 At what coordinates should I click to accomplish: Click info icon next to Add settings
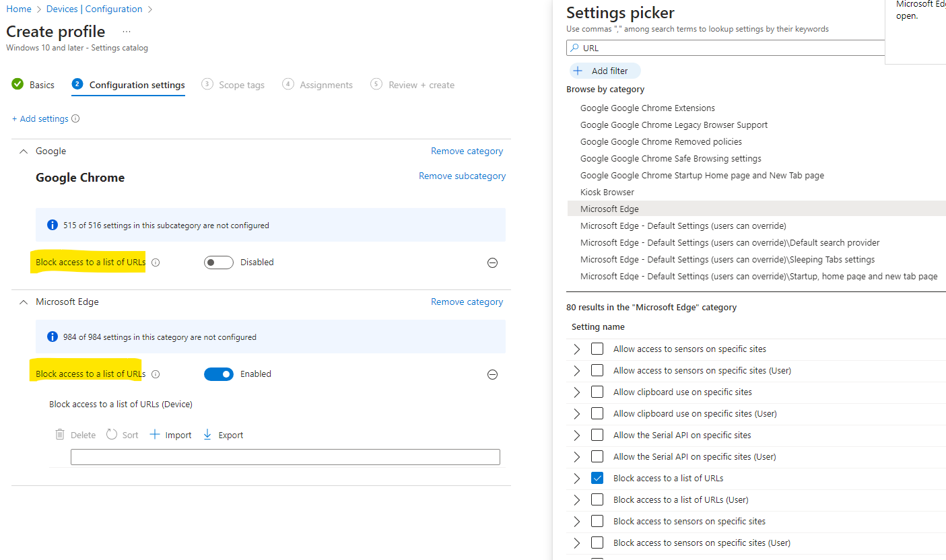(75, 119)
